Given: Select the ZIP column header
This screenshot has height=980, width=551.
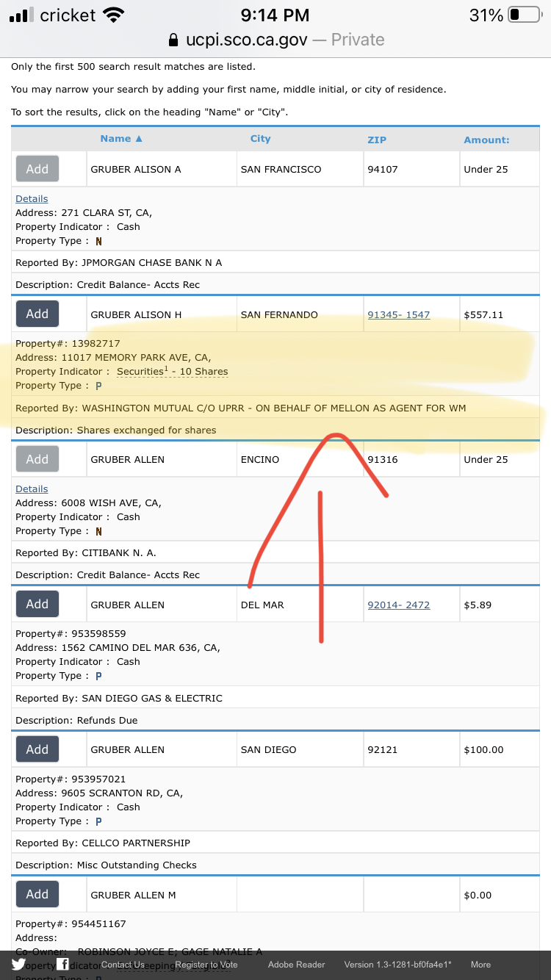Looking at the screenshot, I should click(376, 140).
